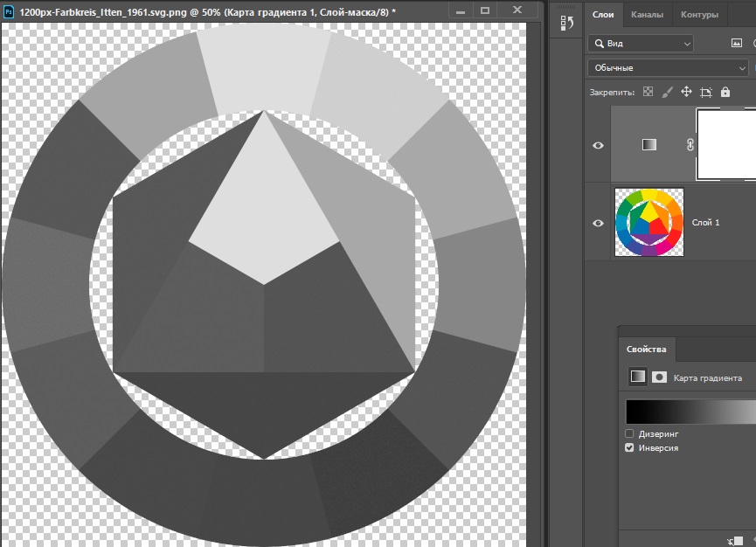The image size is (756, 547).
Task: Click the Карта градиента label
Action: 708,377
